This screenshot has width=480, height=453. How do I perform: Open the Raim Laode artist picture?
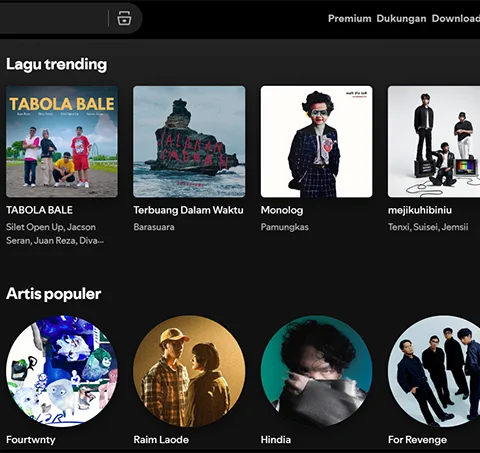point(189,371)
